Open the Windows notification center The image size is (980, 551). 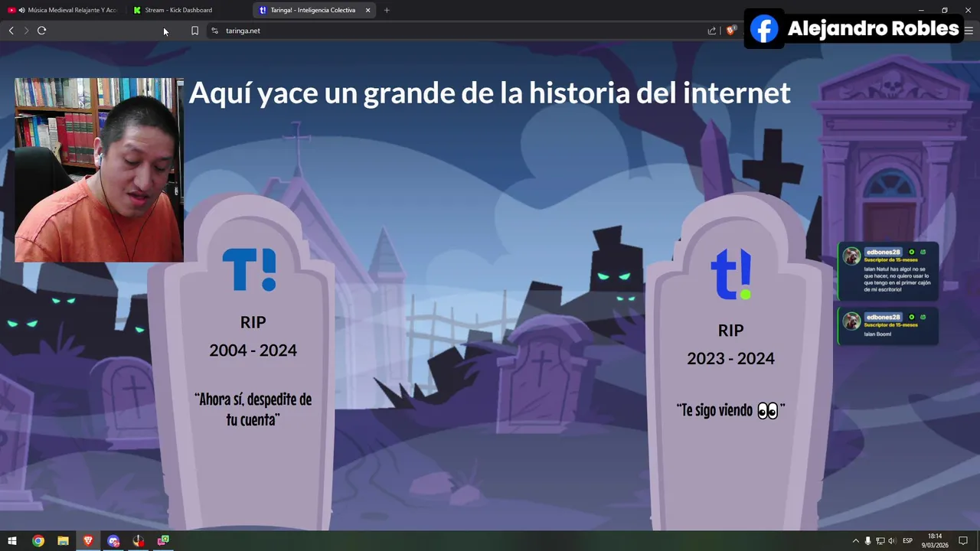tap(964, 541)
